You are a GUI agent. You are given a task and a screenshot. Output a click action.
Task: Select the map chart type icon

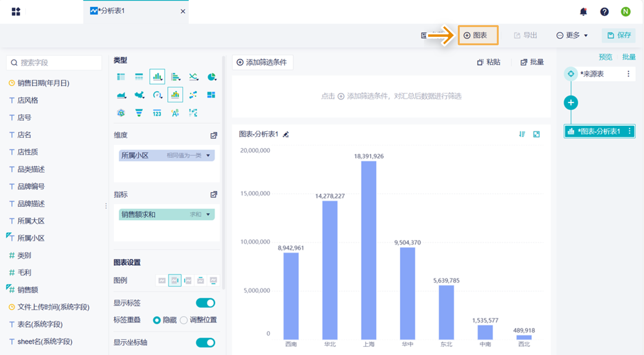[x=139, y=95]
